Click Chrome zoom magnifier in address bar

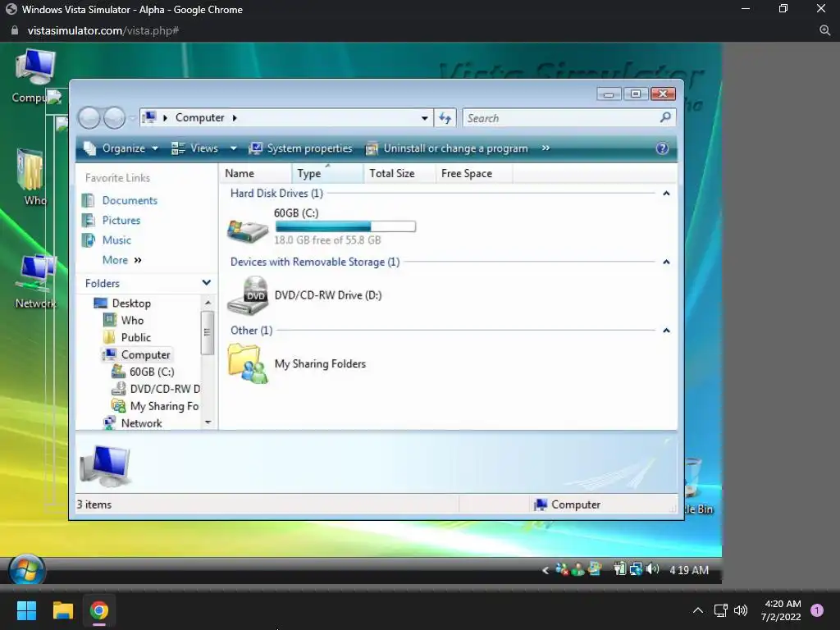coord(825,30)
